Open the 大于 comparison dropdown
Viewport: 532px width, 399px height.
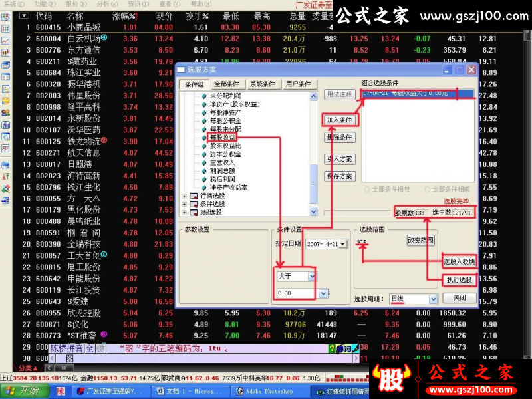[x=312, y=277]
